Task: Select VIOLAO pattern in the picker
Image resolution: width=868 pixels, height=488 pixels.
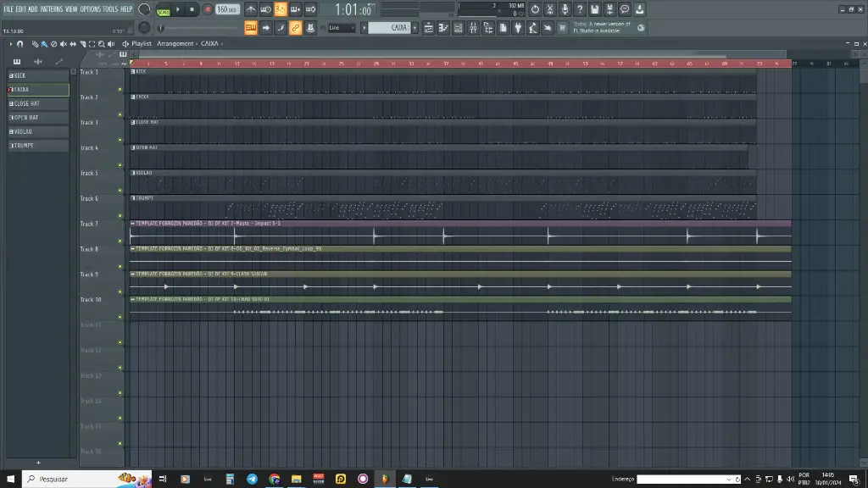Action: [37, 131]
